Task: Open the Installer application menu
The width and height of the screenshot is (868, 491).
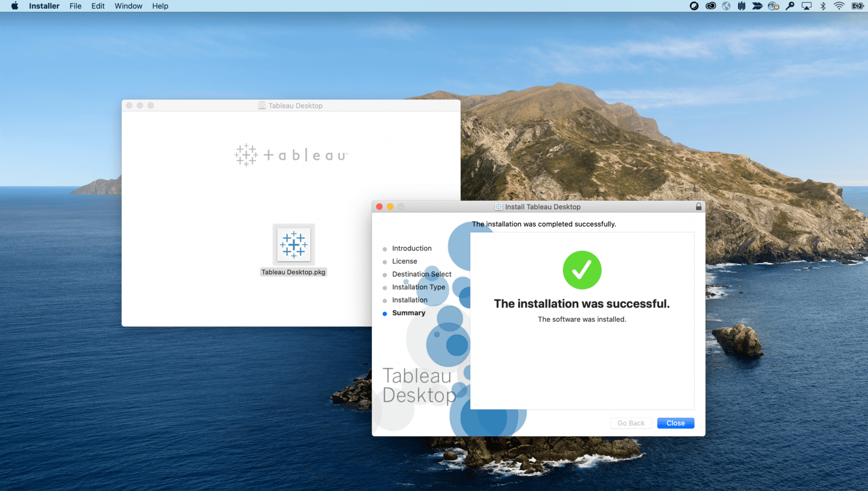Action: [x=44, y=6]
